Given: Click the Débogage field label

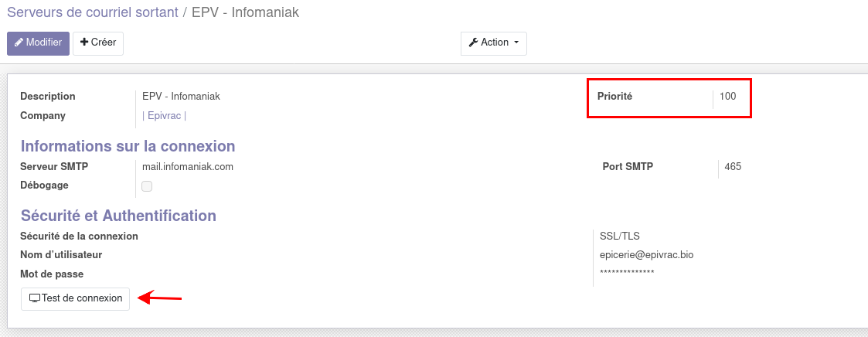Looking at the screenshot, I should (44, 186).
